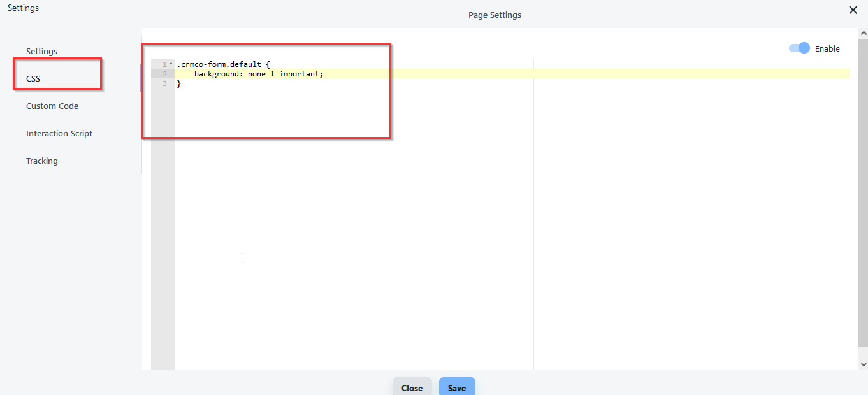Select the CSS section in sidebar

point(33,78)
